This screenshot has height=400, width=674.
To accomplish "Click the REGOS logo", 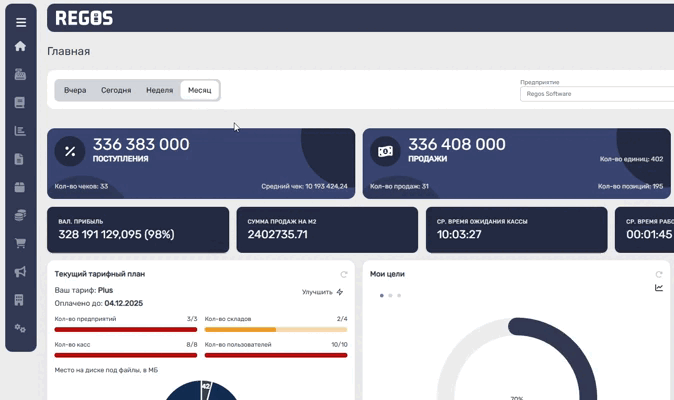I will [84, 18].
